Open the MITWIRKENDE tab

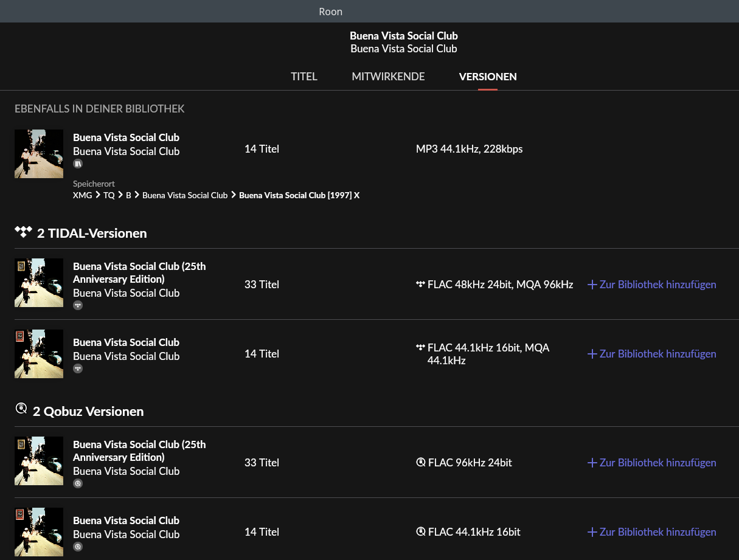[x=388, y=77]
